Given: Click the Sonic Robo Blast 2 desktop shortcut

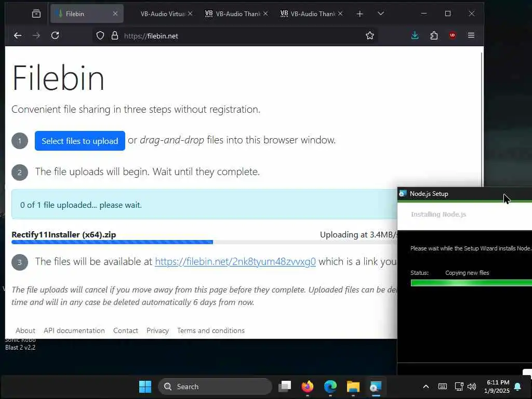Looking at the screenshot, I should click(x=20, y=344).
